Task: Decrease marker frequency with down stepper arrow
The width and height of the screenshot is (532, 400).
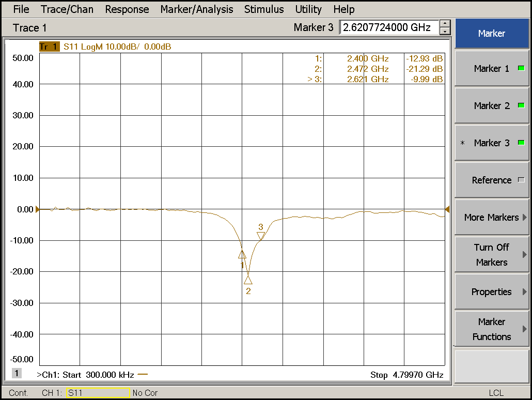Action: pyautogui.click(x=445, y=31)
